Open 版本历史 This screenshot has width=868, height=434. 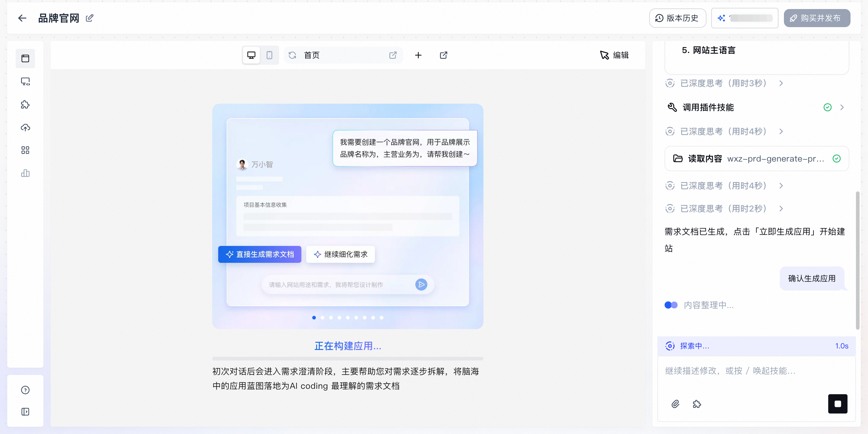[x=677, y=18]
